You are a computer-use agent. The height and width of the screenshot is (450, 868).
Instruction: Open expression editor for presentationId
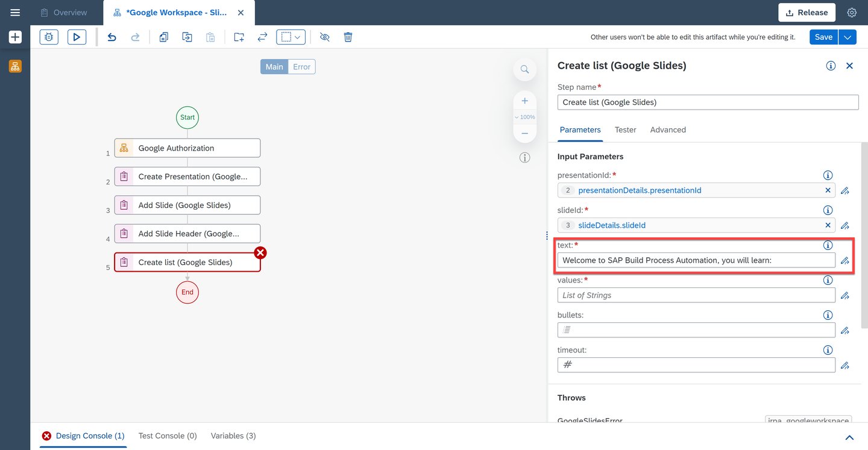coord(845,191)
